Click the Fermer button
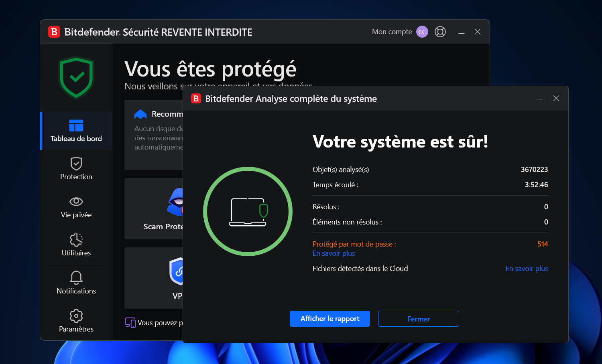The height and width of the screenshot is (364, 602). coord(419,319)
